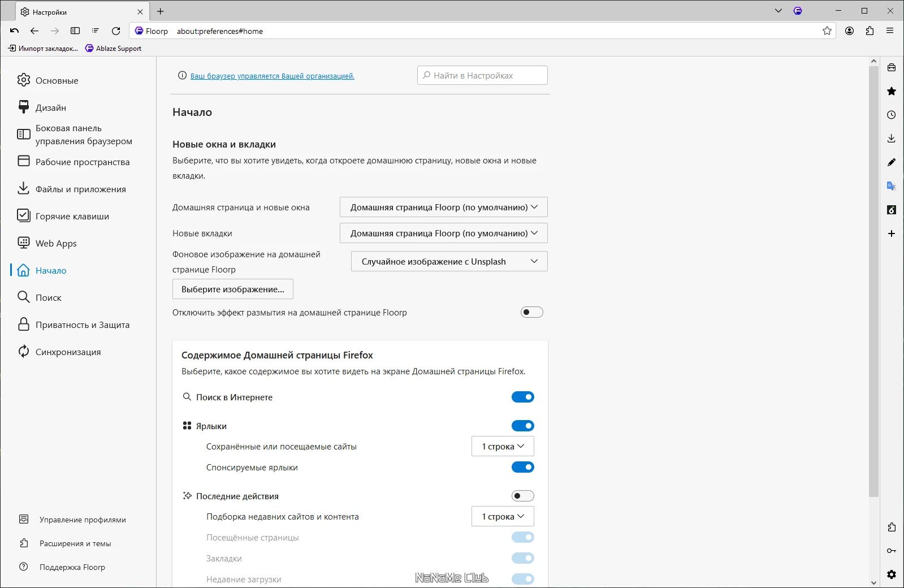Open the passwords key icon in right sidebar

point(892,551)
